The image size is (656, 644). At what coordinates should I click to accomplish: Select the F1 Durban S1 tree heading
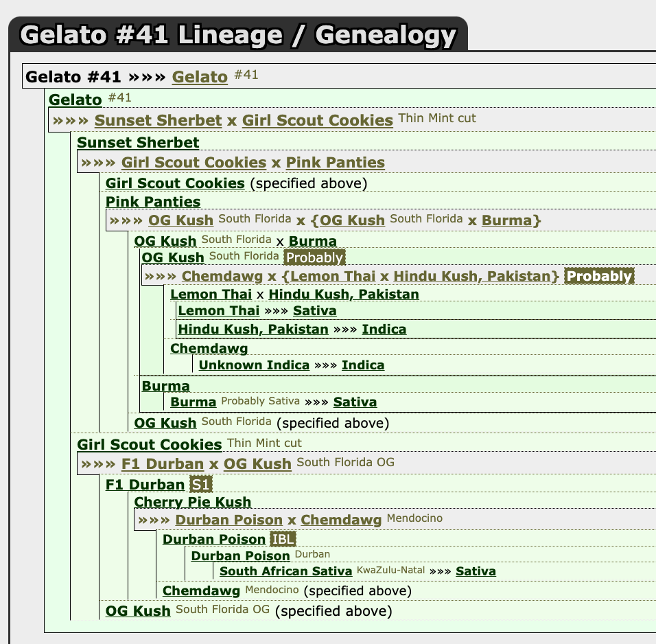145,485
